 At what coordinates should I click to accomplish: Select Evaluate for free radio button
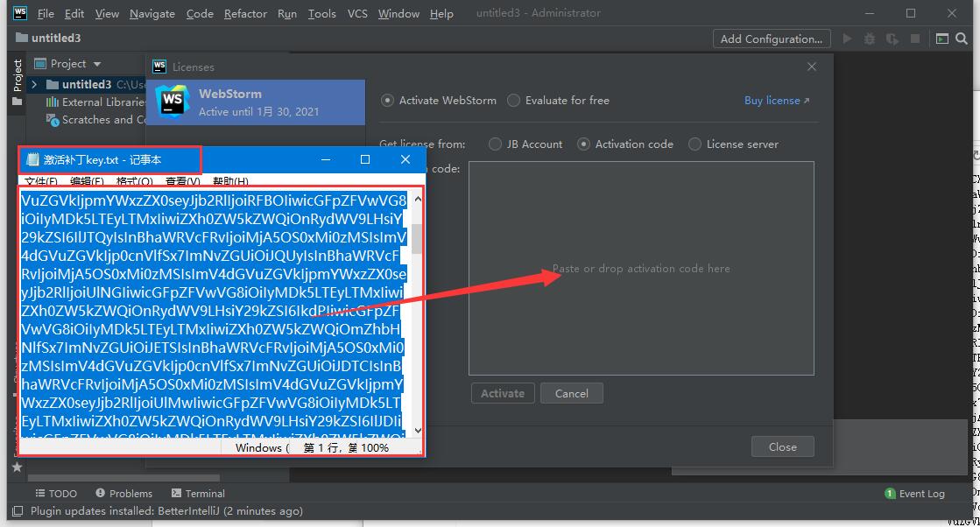click(514, 100)
